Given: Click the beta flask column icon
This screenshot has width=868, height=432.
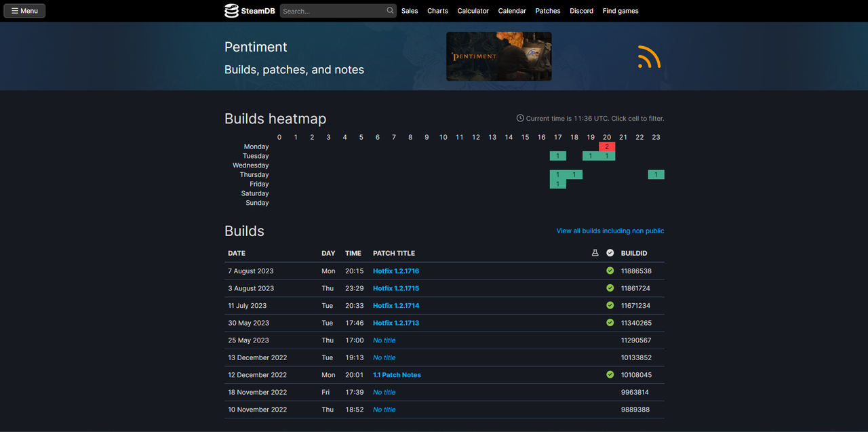Looking at the screenshot, I should (x=595, y=253).
